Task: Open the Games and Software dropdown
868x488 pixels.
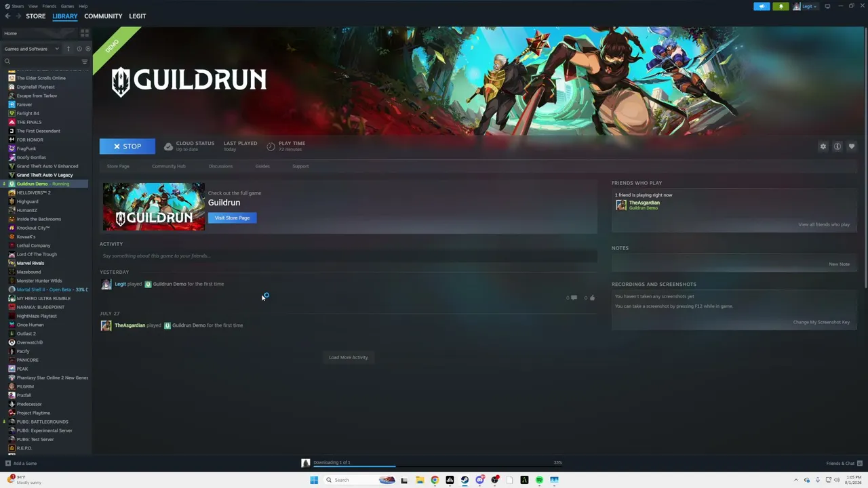Action: [32, 49]
